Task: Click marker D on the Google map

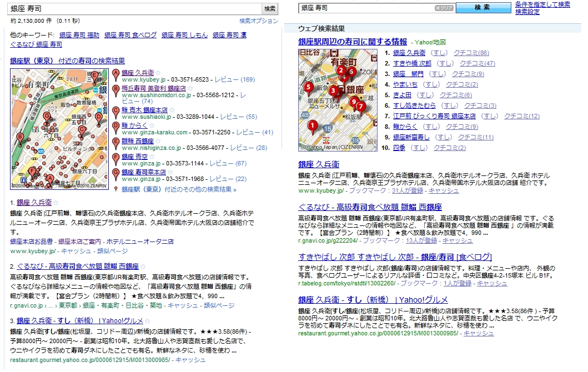Action: click(x=99, y=117)
